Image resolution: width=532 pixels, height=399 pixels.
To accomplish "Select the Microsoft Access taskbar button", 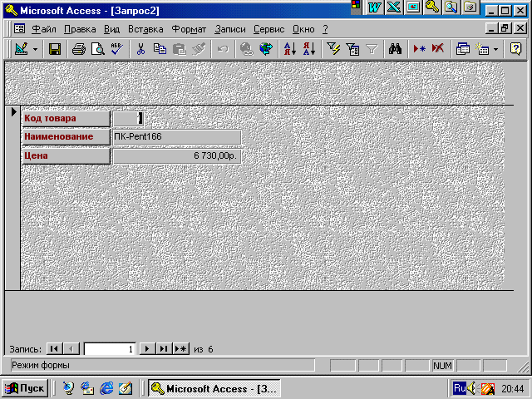I will click(x=214, y=388).
